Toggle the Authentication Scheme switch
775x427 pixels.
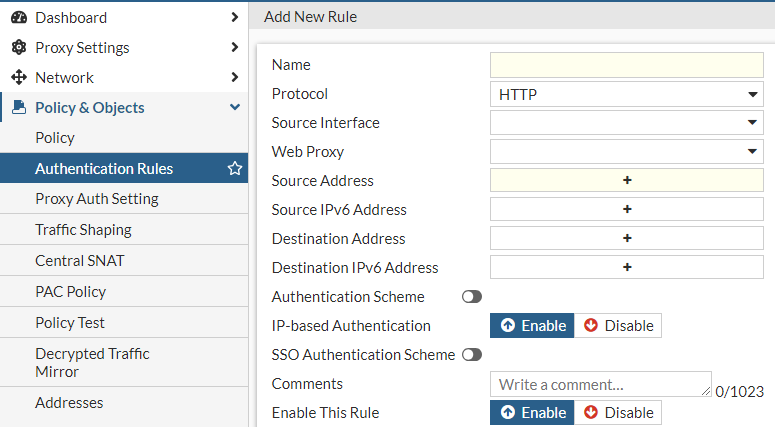(471, 297)
